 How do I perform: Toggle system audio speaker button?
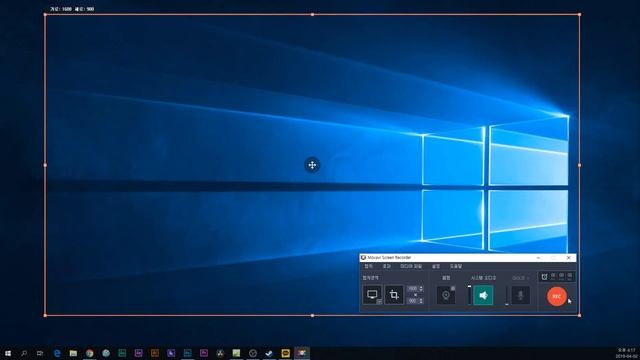[x=483, y=295]
